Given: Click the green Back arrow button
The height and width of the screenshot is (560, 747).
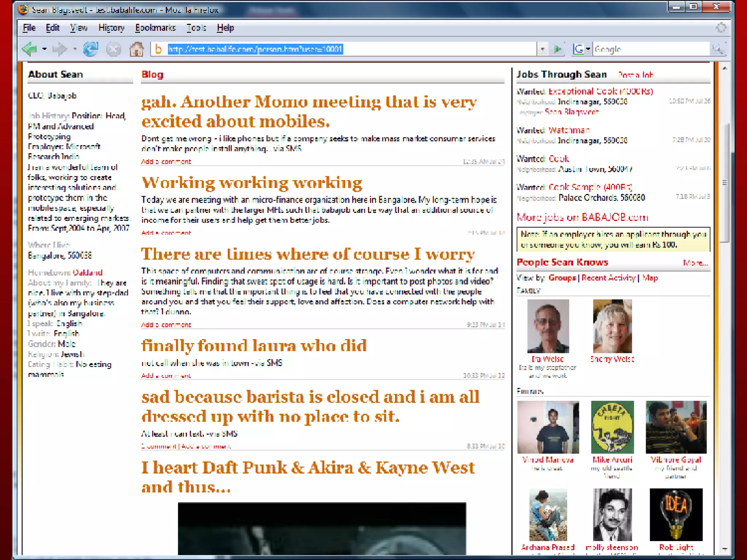Looking at the screenshot, I should pos(30,49).
